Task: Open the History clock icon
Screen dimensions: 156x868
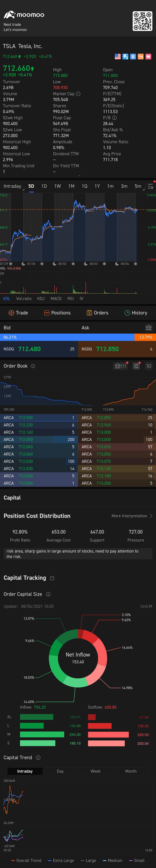Action: (127, 313)
